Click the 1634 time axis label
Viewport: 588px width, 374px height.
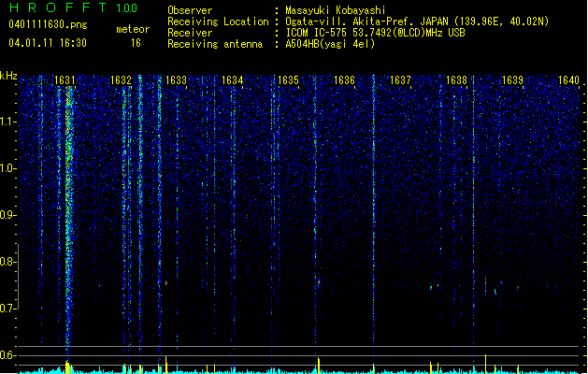(232, 80)
